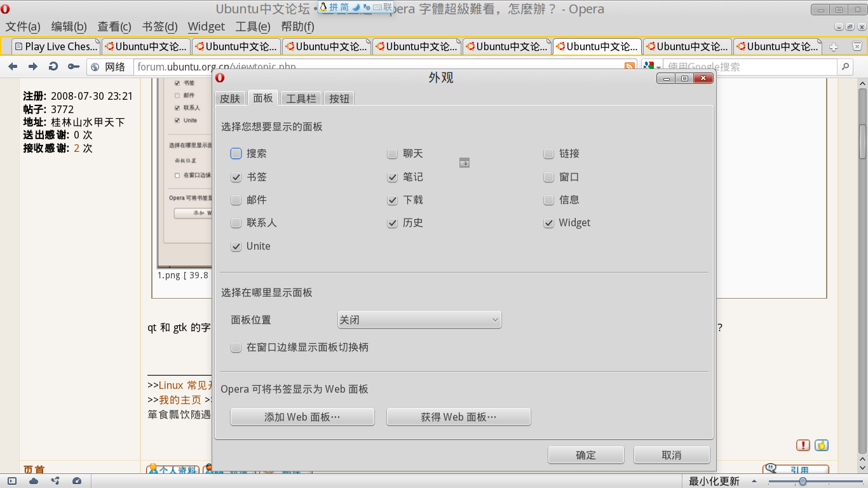Screen dimensions: 868x488
Task: Open the search engine dropdown arrow
Action: tap(659, 67)
